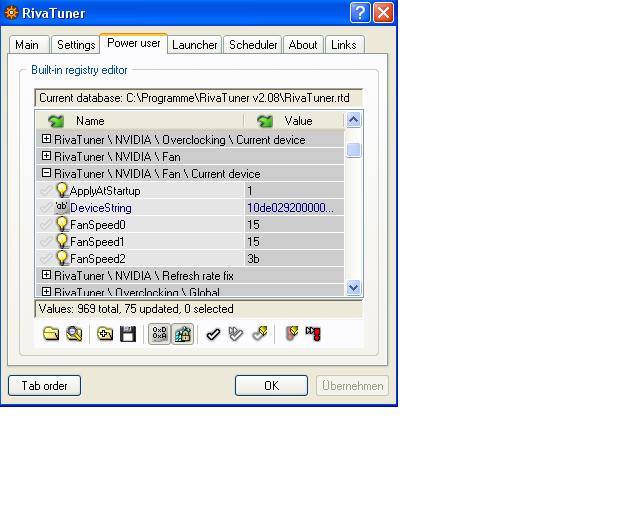The height and width of the screenshot is (512, 640).
Task: Click the black checkmark apply icon
Action: pyautogui.click(x=213, y=334)
